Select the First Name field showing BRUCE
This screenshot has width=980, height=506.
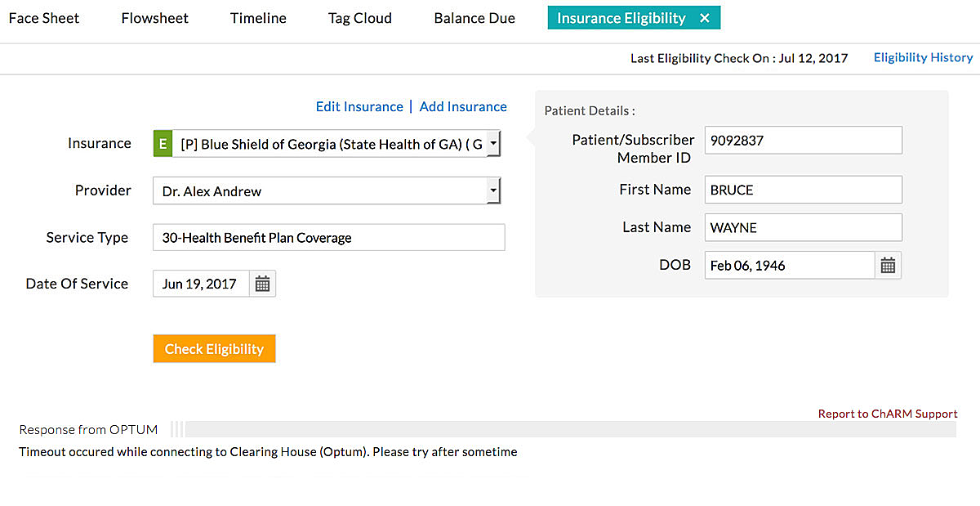coord(803,190)
